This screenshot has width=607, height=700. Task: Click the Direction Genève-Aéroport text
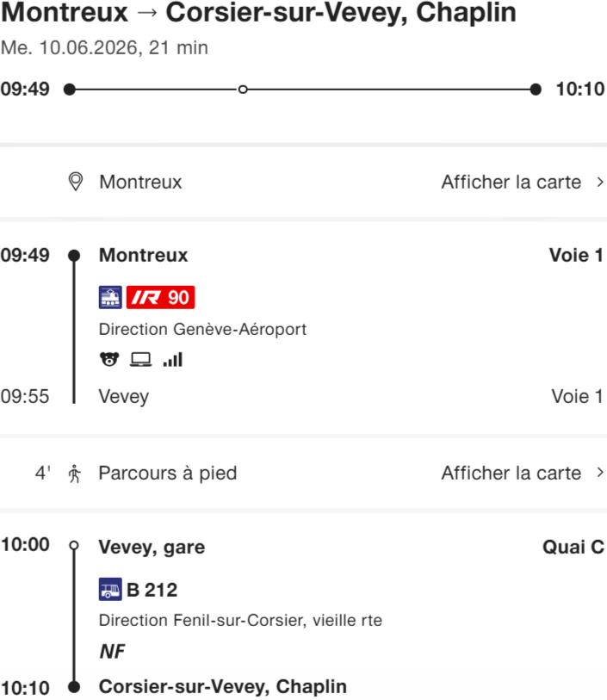point(202,329)
